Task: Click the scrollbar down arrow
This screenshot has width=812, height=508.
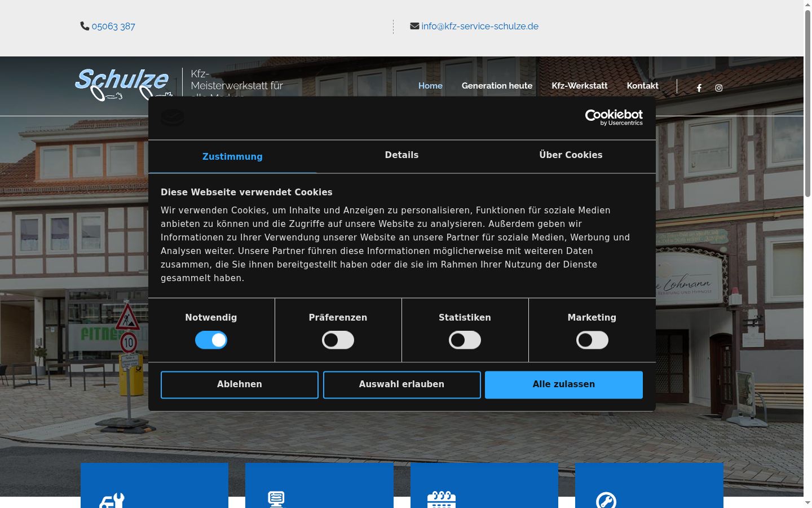Action: (807, 503)
